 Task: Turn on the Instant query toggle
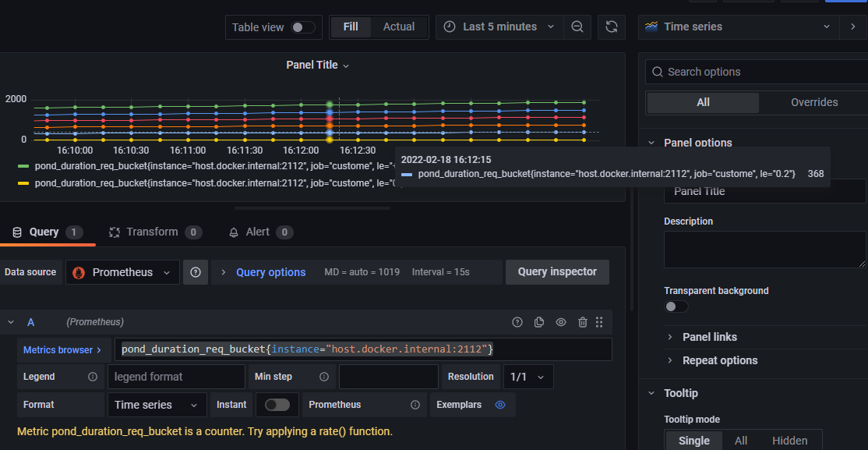point(277,405)
